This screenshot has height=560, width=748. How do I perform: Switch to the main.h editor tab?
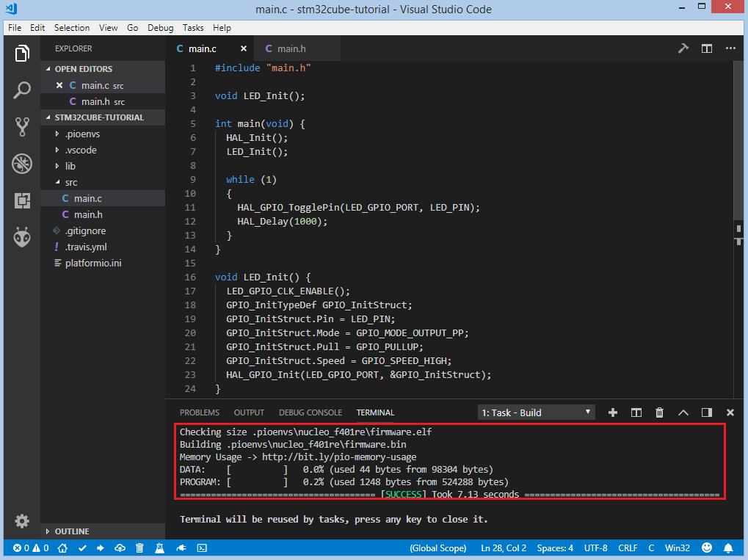click(x=297, y=48)
